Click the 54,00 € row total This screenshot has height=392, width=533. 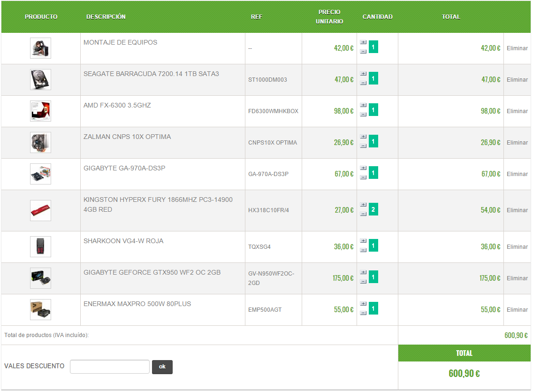490,210
